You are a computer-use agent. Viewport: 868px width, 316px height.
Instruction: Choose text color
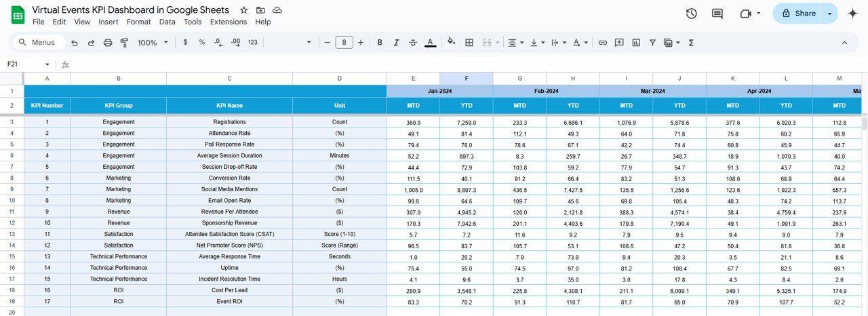(431, 42)
